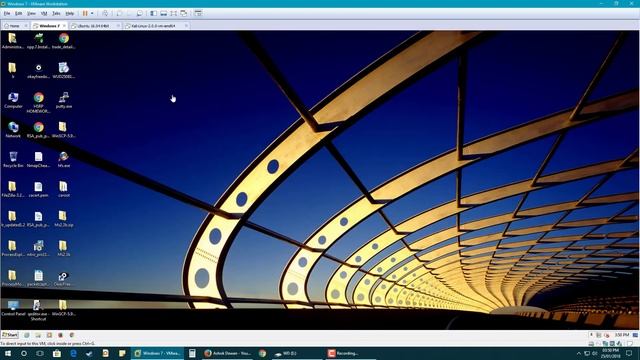Screen dimensions: 640x360
Task: Click the orange Pause VM toolbar button
Action: pyautogui.click(x=85, y=13)
